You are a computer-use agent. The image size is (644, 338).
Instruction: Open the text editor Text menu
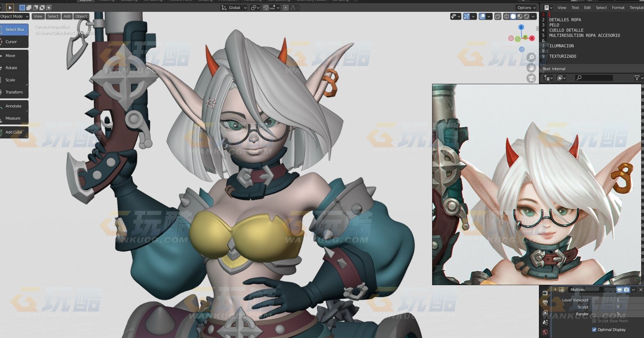tap(575, 8)
